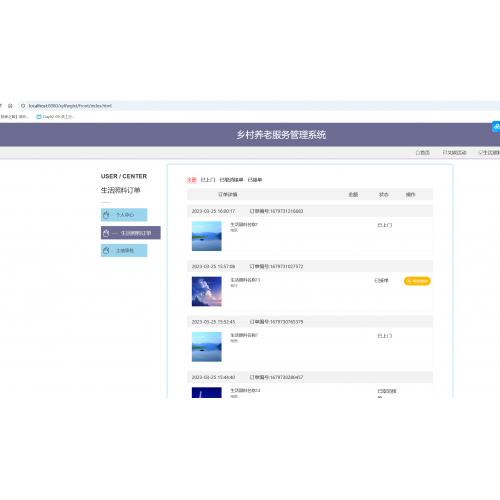Viewport: 500px width, 500px height.
Task: Click the 生活照料订单 sidebar hand icon
Action: (x=106, y=233)
